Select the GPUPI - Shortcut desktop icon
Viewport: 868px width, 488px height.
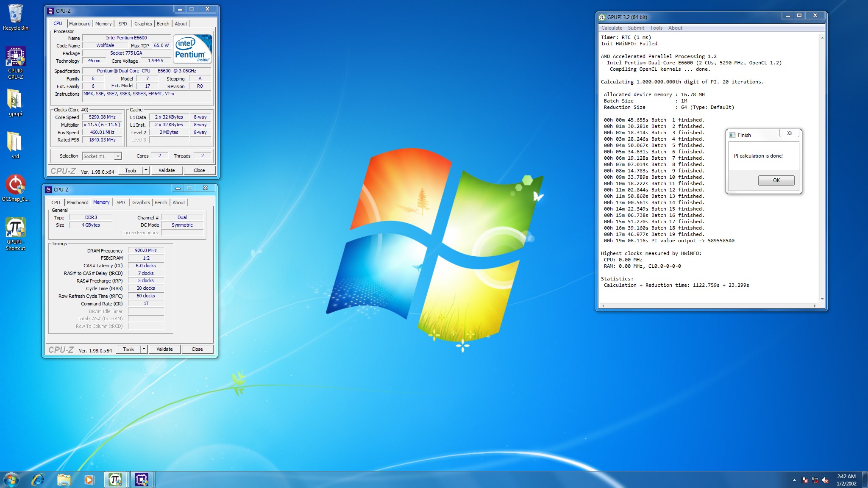(x=16, y=234)
